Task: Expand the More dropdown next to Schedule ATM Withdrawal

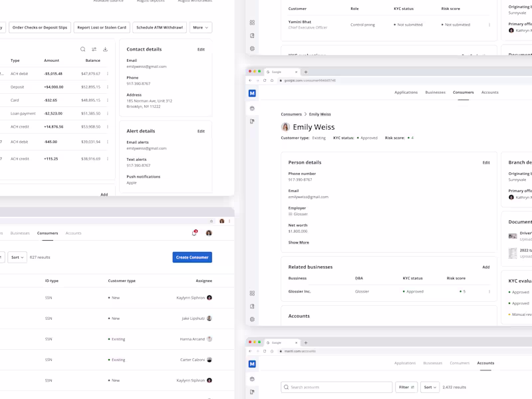Action: click(201, 27)
